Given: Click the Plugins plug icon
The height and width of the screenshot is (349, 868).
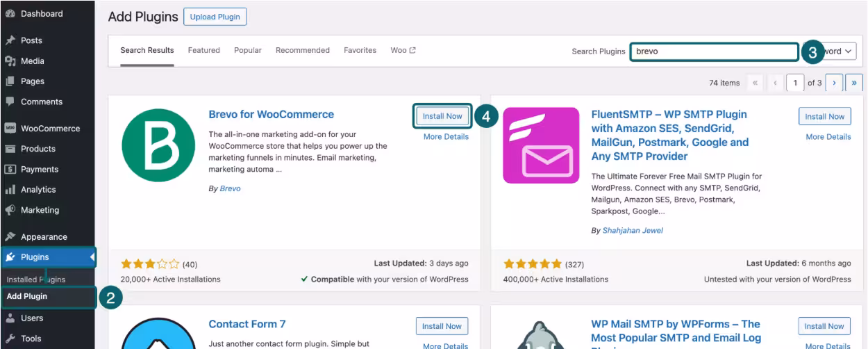Looking at the screenshot, I should [10, 257].
